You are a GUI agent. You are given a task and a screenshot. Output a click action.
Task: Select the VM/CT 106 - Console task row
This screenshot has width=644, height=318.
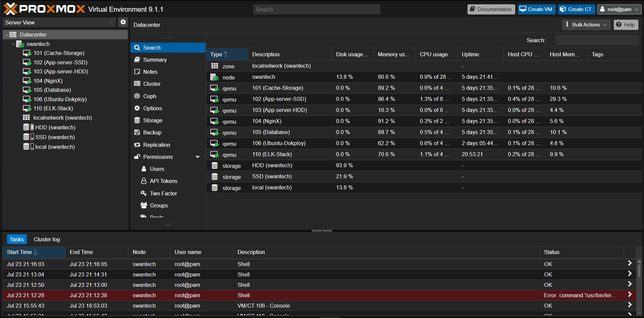(x=319, y=306)
